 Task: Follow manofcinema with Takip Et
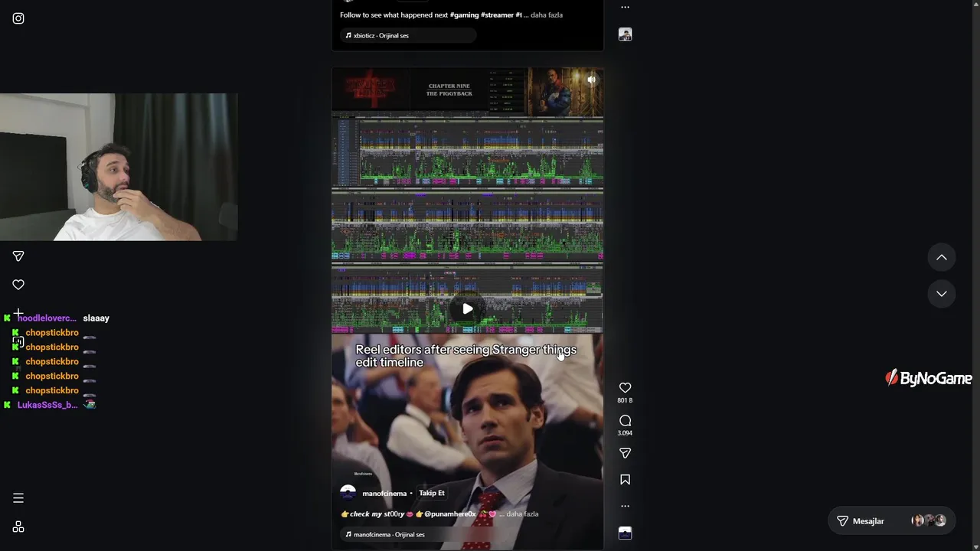click(x=432, y=493)
